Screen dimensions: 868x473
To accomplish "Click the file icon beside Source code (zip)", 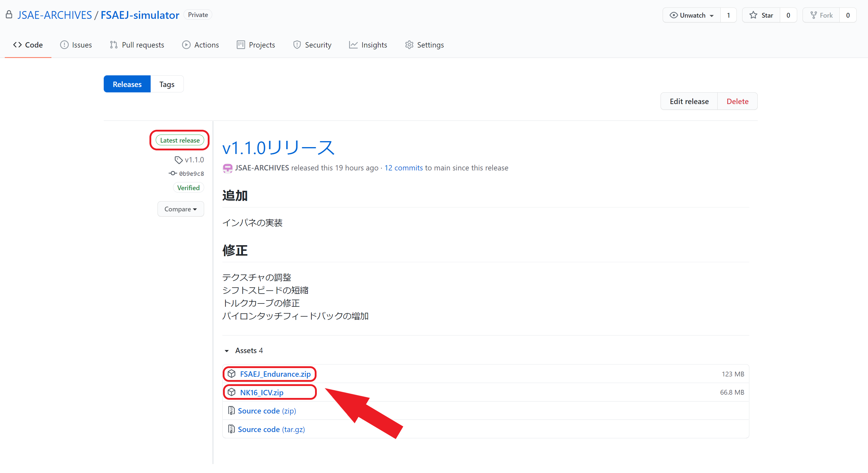I will [231, 410].
